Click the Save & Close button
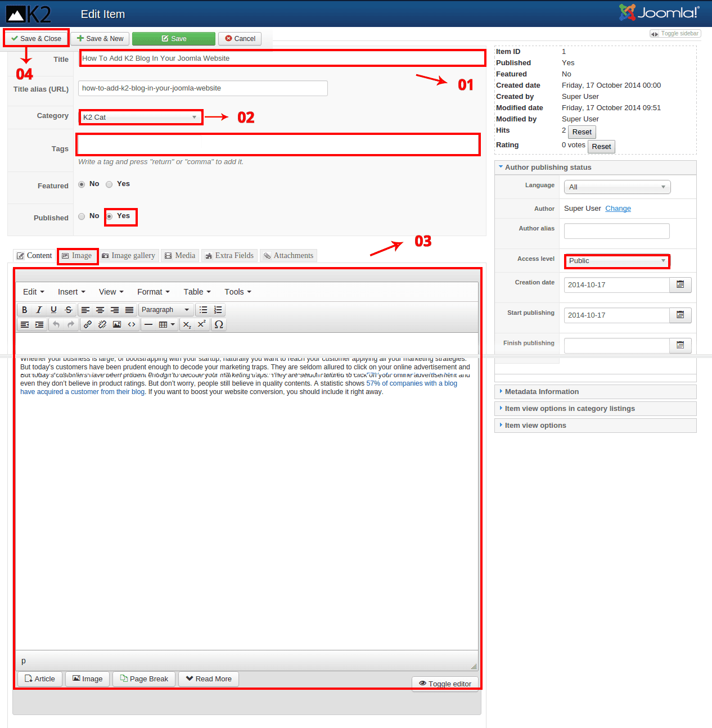712x728 pixels. point(37,38)
